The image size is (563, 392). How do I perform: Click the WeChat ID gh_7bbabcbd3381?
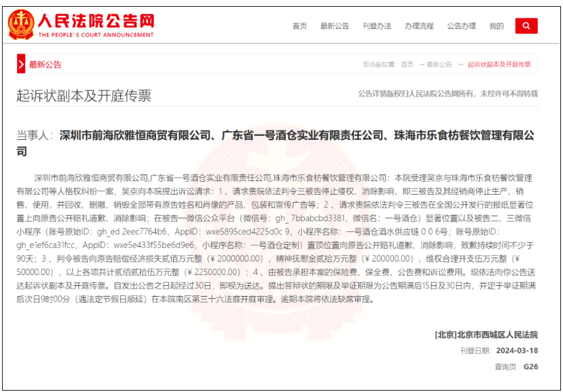pyautogui.click(x=310, y=218)
